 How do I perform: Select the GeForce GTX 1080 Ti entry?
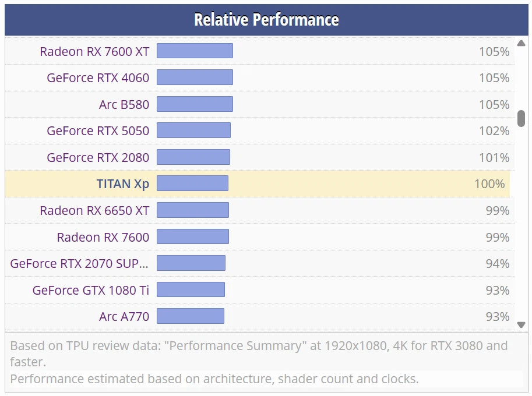91,291
